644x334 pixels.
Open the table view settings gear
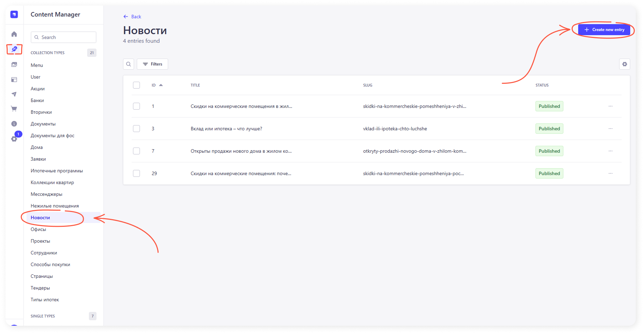(x=624, y=64)
